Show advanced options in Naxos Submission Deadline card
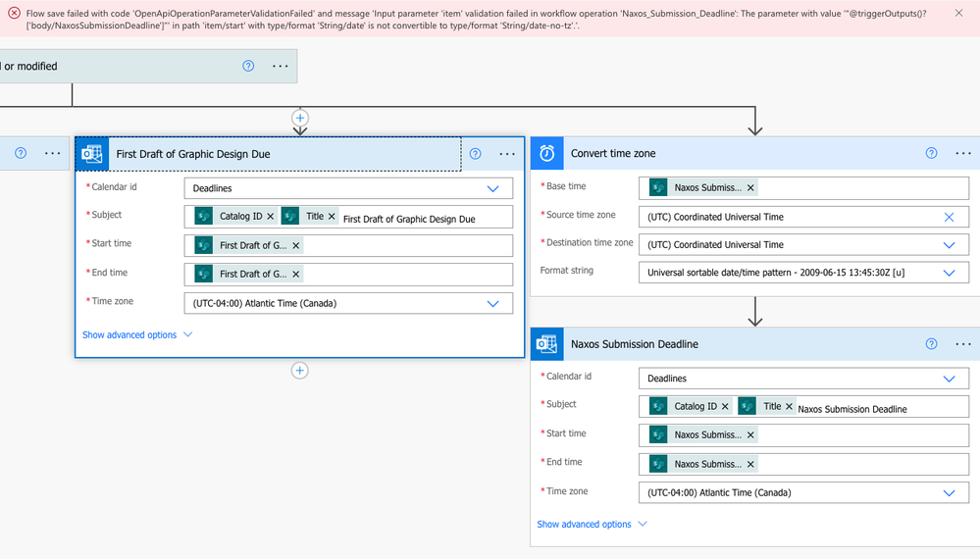The height and width of the screenshot is (559, 980). 592,524
